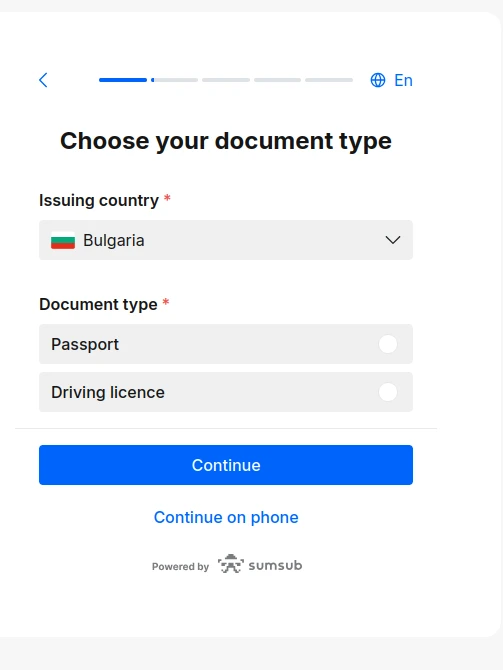Open the Bulgaria country combo box
Image resolution: width=503 pixels, height=670 pixels.
click(226, 240)
